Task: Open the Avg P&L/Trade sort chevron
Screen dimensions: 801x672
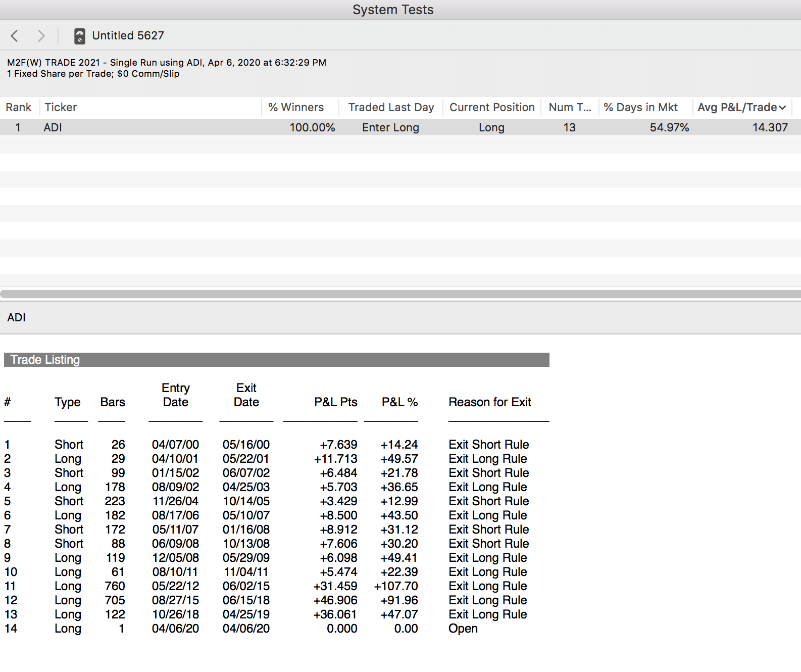Action: (782, 108)
